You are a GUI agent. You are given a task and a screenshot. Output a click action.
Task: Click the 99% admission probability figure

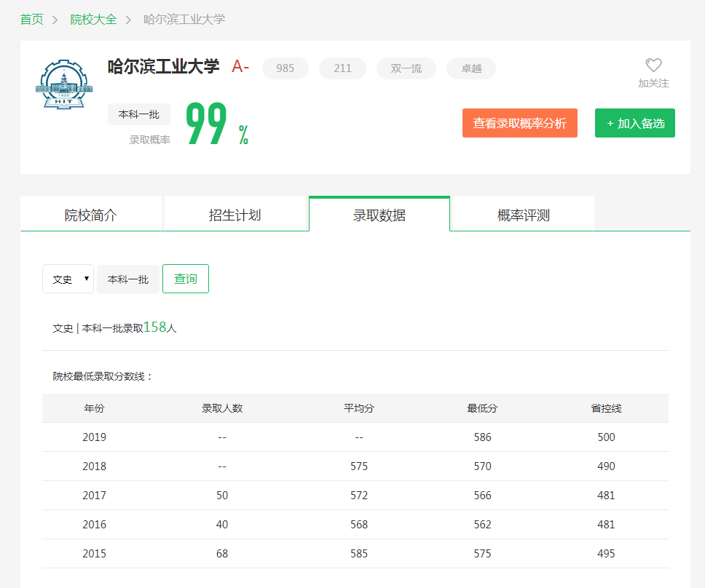(x=217, y=124)
